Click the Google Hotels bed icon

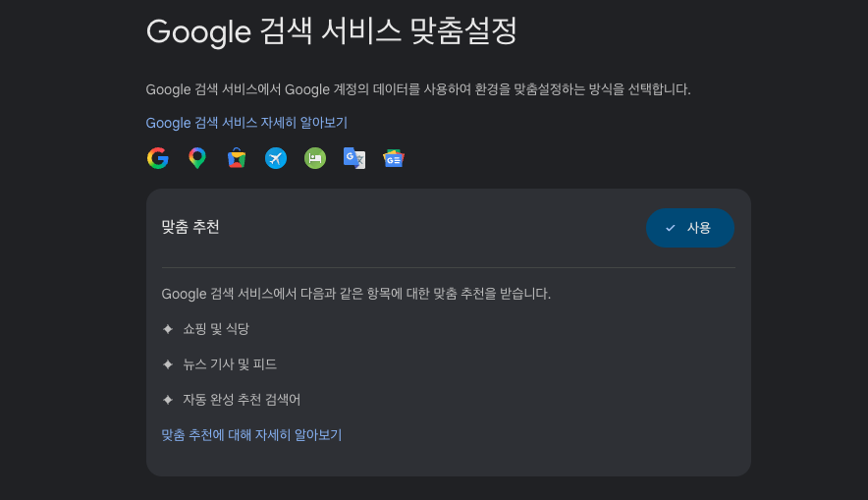coord(315,158)
